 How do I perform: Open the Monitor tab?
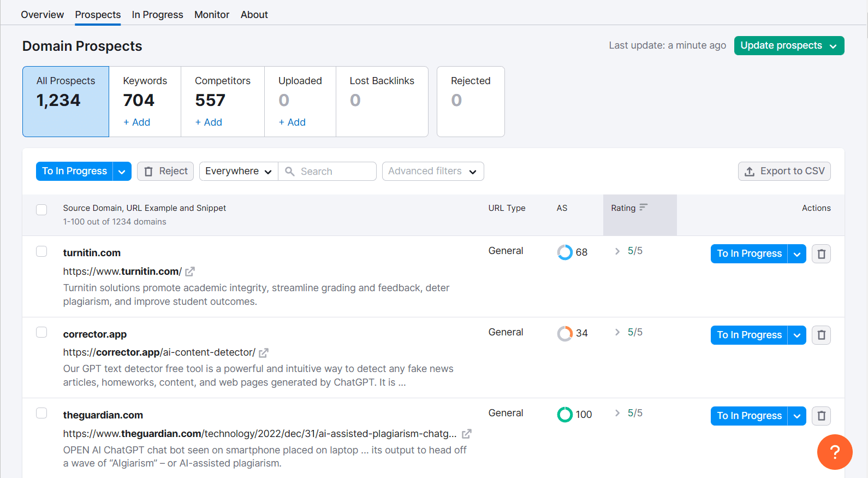click(212, 15)
